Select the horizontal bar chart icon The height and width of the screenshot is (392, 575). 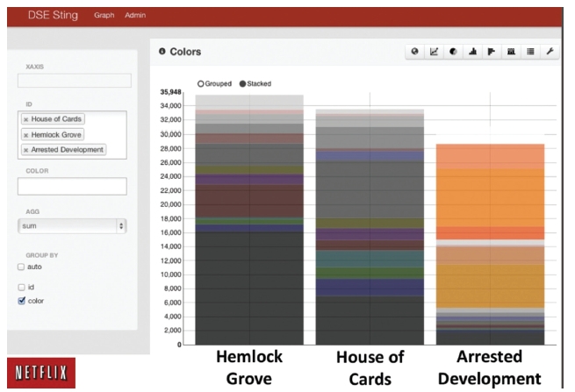click(x=492, y=52)
